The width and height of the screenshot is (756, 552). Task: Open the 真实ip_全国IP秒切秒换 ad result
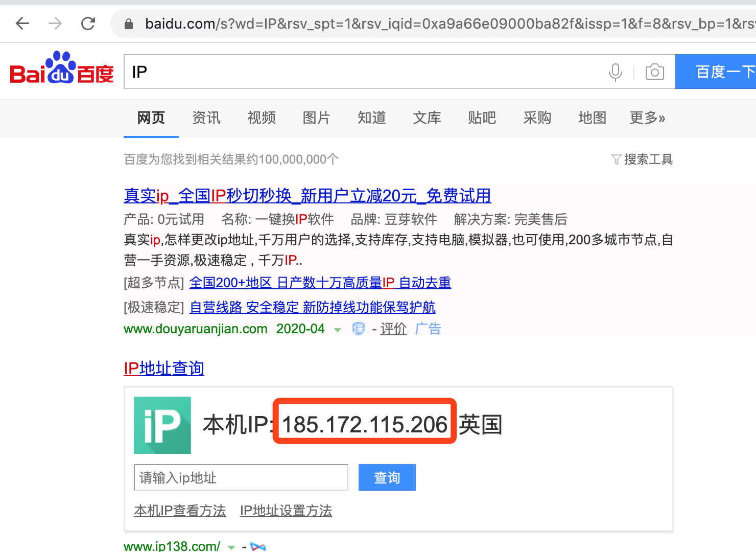tap(308, 196)
